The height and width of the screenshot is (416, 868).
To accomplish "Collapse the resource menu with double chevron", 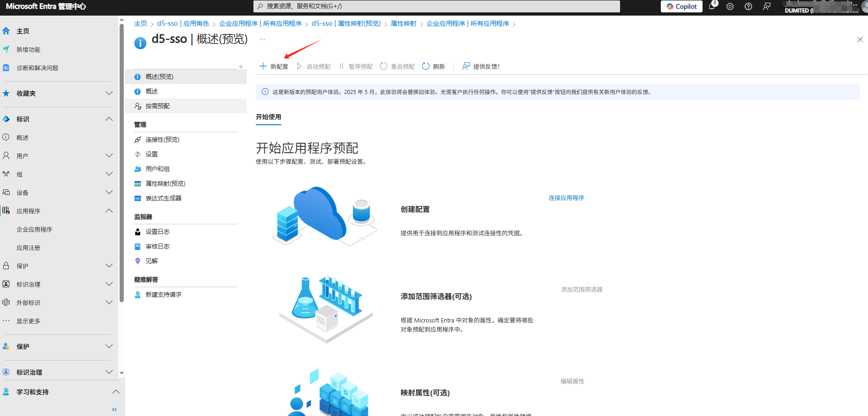I will 241,67.
